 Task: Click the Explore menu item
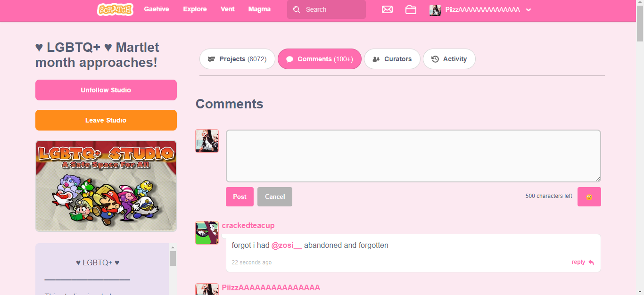[x=195, y=9]
